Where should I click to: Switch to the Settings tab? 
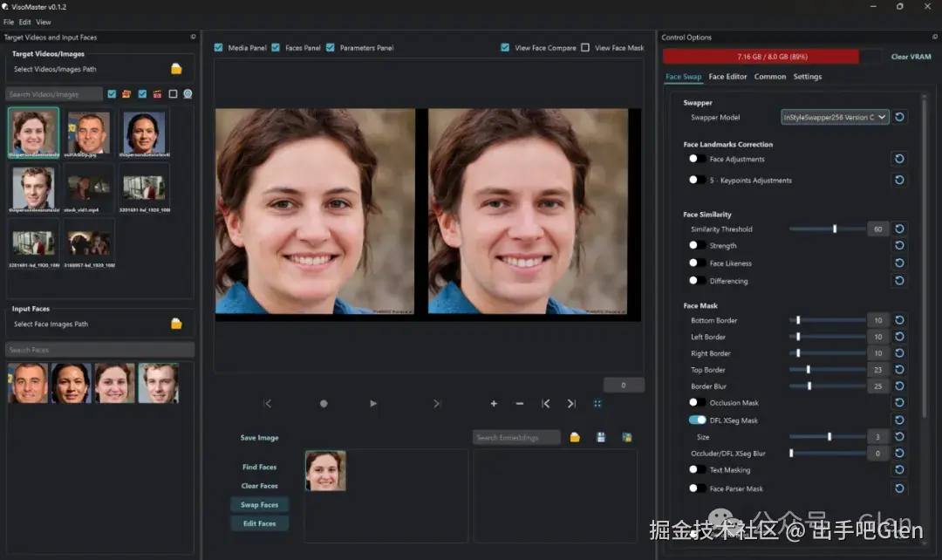(808, 77)
